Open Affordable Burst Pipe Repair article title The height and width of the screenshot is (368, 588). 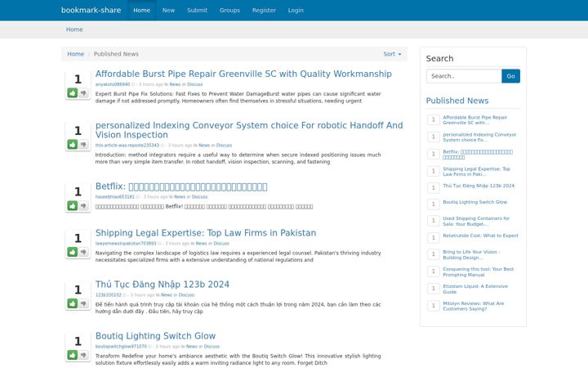pos(243,74)
